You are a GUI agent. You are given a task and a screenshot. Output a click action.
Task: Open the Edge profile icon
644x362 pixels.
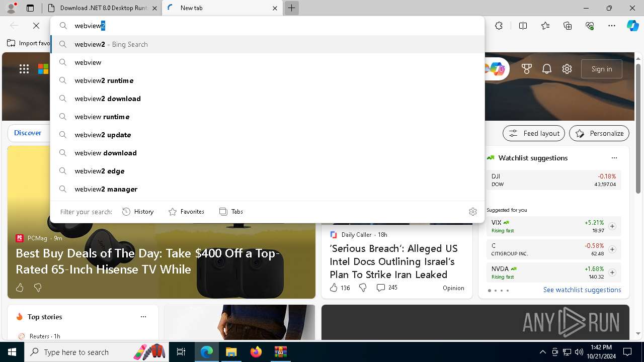coord(11,8)
